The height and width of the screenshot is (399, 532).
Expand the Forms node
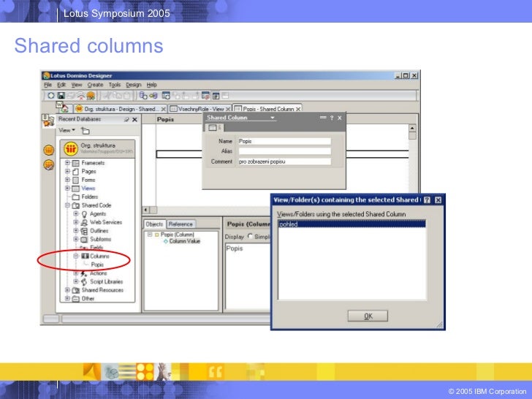pos(67,180)
